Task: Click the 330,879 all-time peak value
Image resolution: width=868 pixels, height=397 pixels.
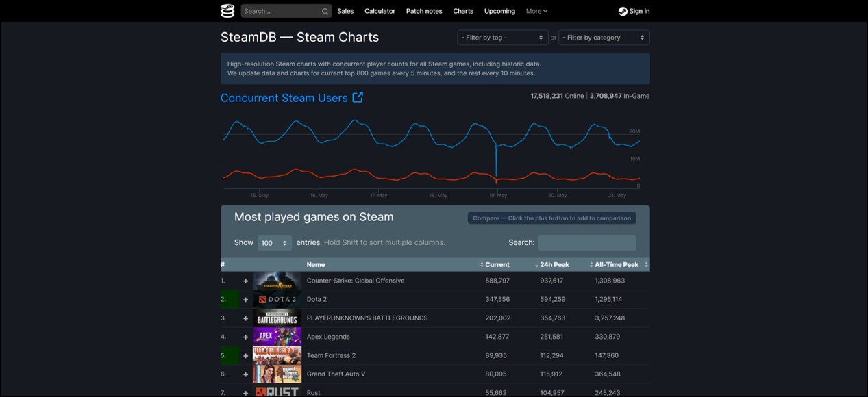Action: pyautogui.click(x=608, y=337)
